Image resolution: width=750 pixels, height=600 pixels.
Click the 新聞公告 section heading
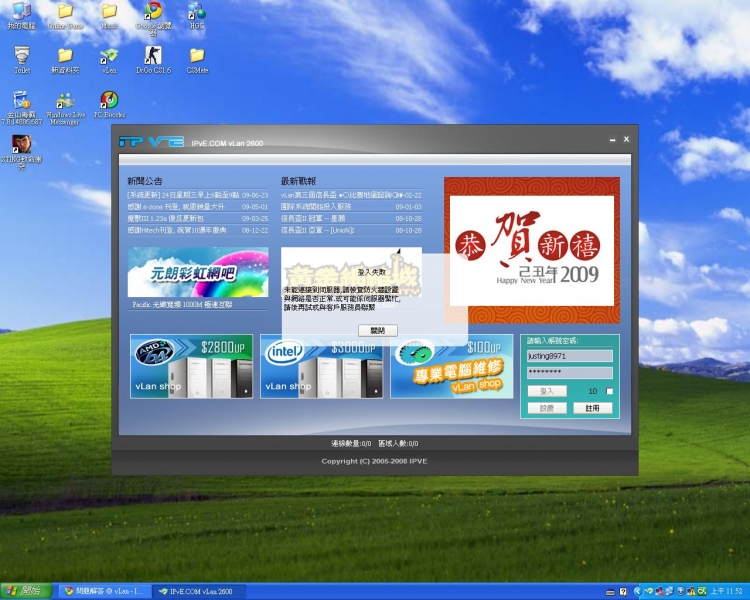[144, 181]
